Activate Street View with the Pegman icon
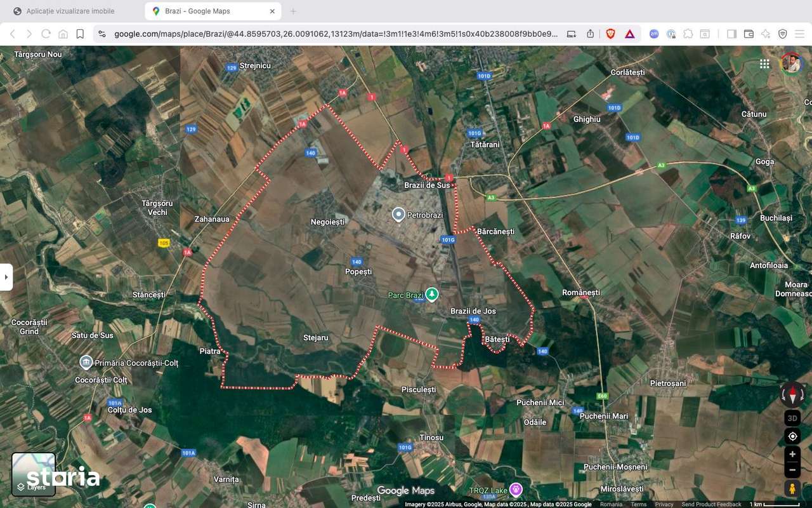 (792, 488)
